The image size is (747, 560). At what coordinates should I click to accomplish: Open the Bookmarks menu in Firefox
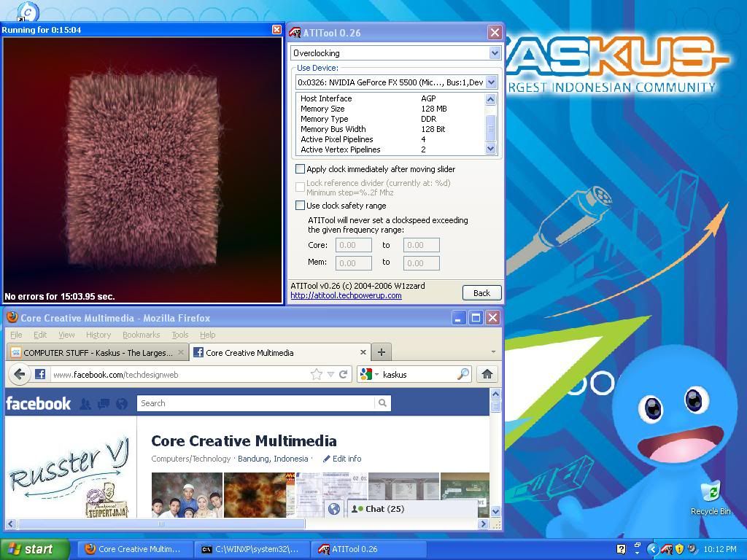click(141, 335)
